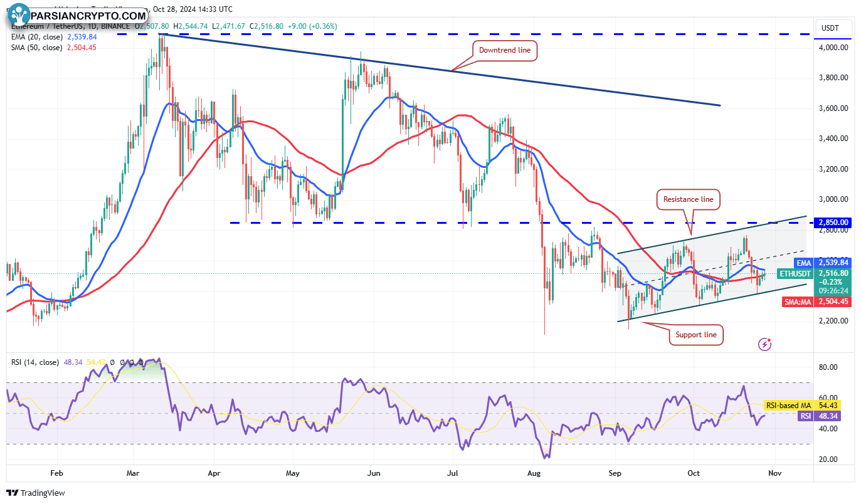Click the Sep label on time axis

click(x=615, y=475)
